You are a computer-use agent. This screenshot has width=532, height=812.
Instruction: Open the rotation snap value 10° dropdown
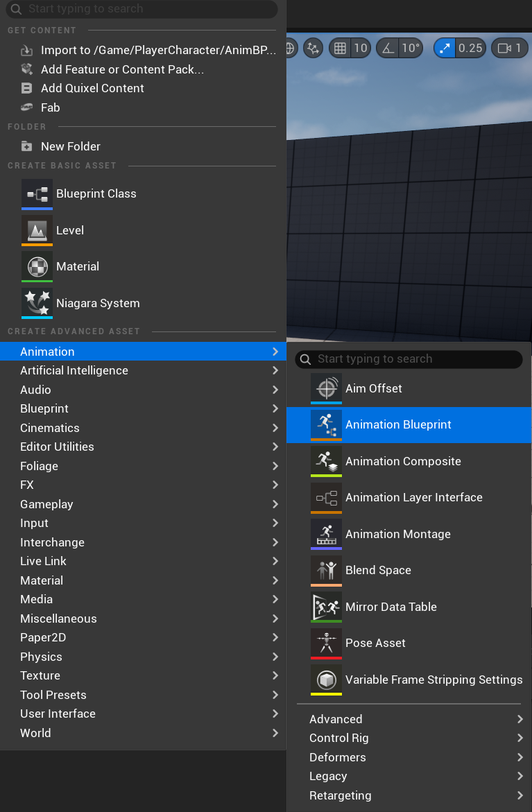411,48
